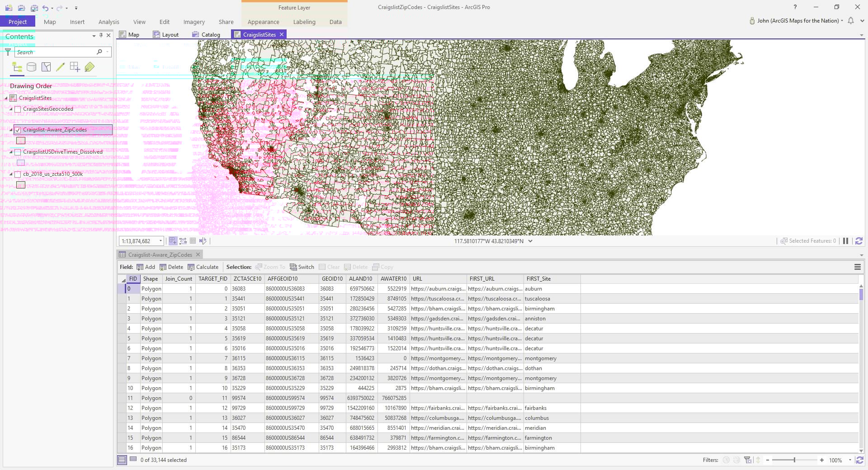Collapse the Craigslist-Aware_ZipCodes layer

(11, 130)
